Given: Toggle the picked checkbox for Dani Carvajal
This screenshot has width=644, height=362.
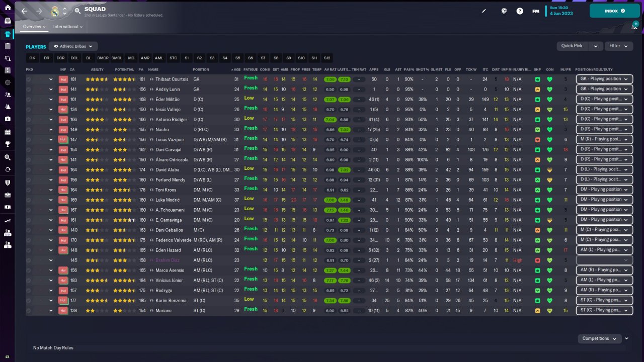Looking at the screenshot, I should (x=29, y=149).
